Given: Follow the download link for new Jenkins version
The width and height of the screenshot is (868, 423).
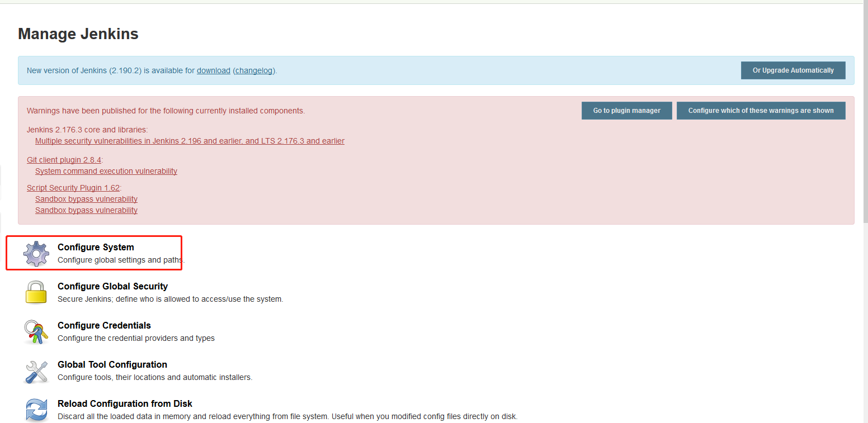Looking at the screenshot, I should click(214, 70).
